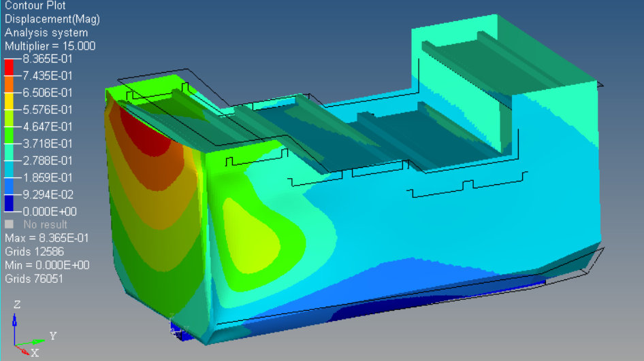Select the 1.859E-01 legend value
644x361 pixels.
tap(48, 177)
